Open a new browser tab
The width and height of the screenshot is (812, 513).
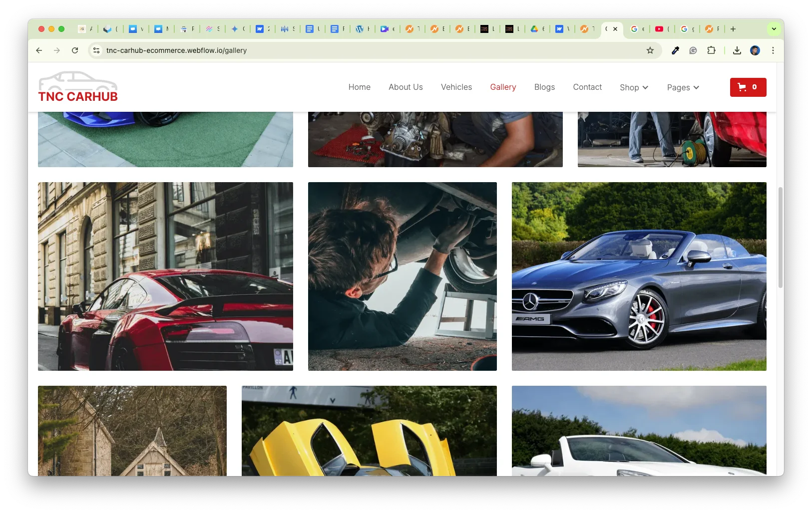coord(733,29)
